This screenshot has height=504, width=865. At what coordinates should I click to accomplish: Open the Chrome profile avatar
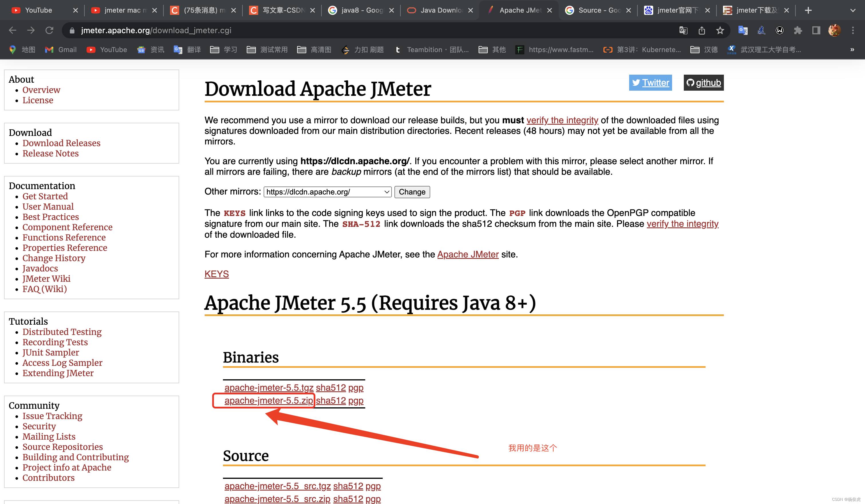point(834,31)
